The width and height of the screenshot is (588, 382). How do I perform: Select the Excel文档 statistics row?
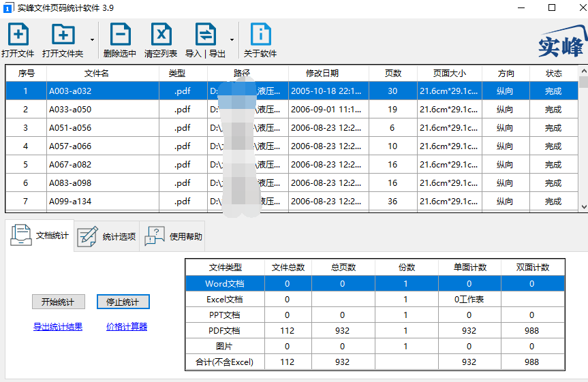[375, 299]
